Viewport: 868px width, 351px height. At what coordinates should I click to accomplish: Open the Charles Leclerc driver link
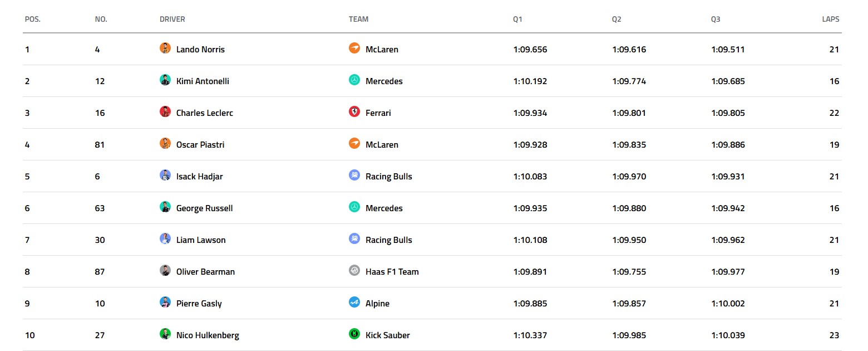click(204, 113)
